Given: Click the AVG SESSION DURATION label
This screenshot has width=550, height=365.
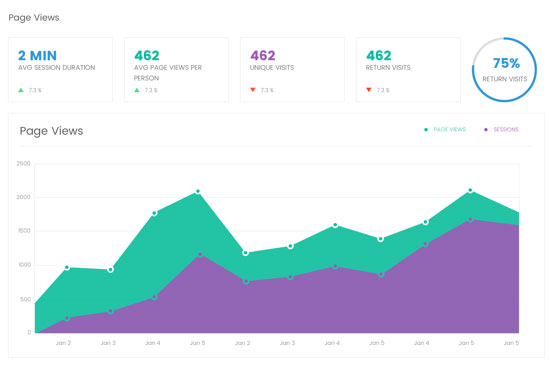Looking at the screenshot, I should (x=56, y=67).
